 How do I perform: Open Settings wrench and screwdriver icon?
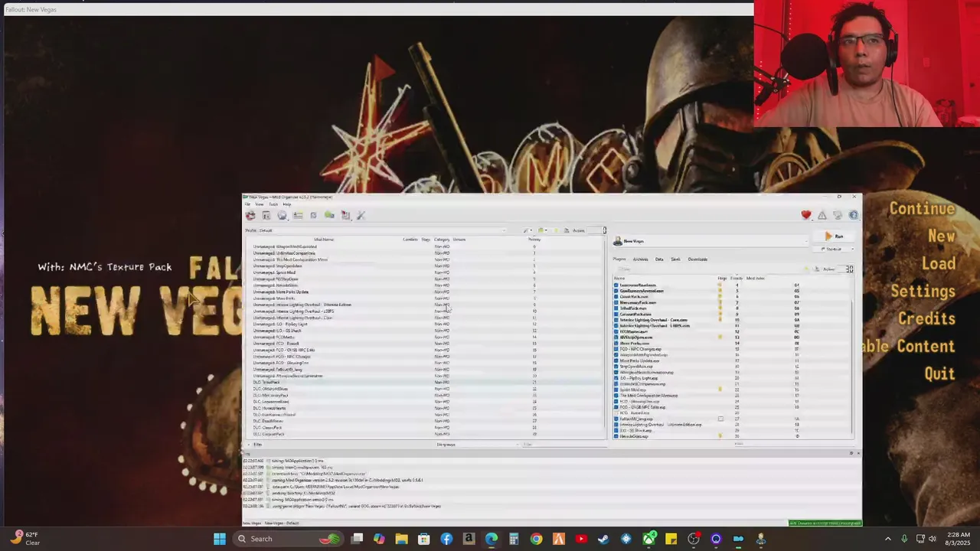pos(361,215)
